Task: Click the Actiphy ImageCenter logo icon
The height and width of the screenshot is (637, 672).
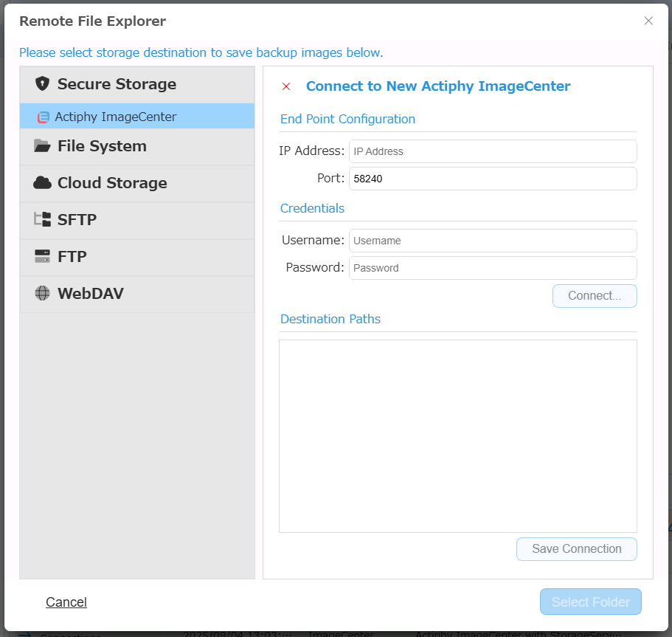Action: 44,117
